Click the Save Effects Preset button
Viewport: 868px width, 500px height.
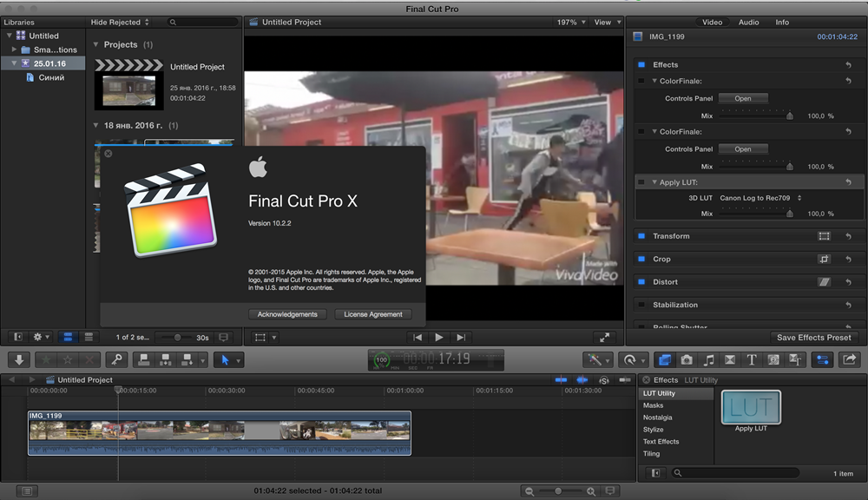click(814, 338)
